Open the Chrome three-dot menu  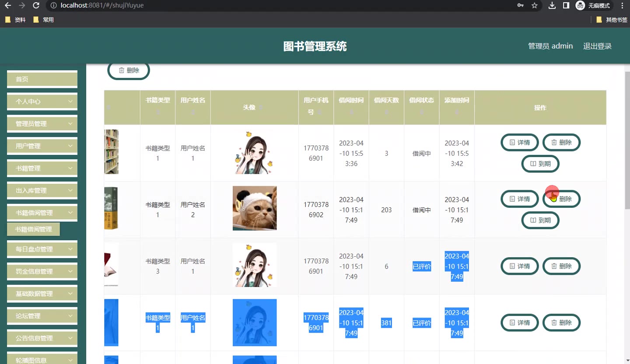(622, 6)
